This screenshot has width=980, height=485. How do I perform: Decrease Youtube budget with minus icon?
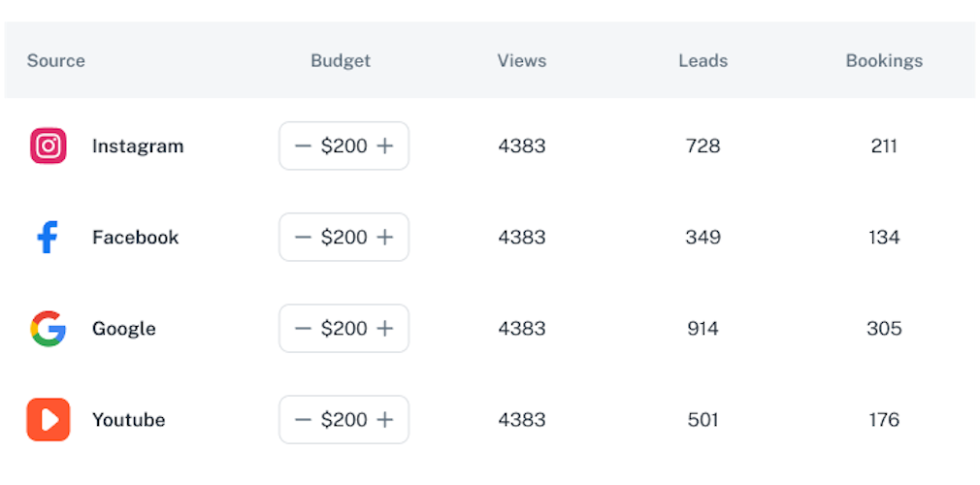(303, 419)
